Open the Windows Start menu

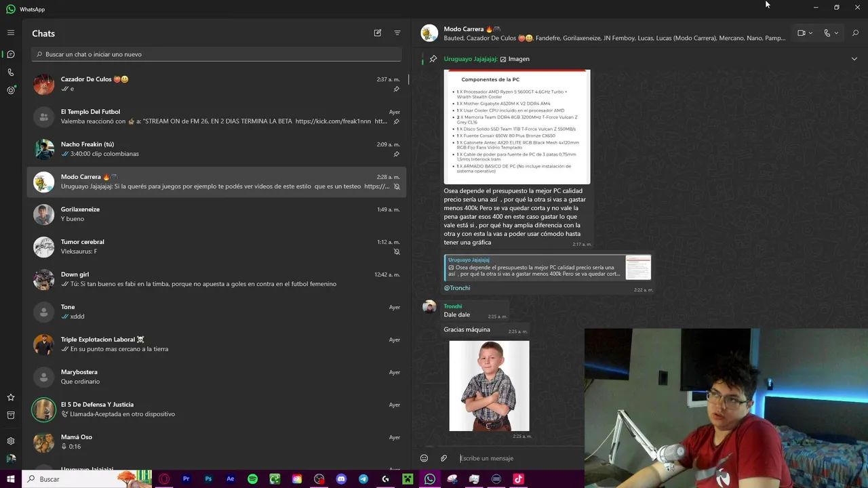(x=11, y=479)
